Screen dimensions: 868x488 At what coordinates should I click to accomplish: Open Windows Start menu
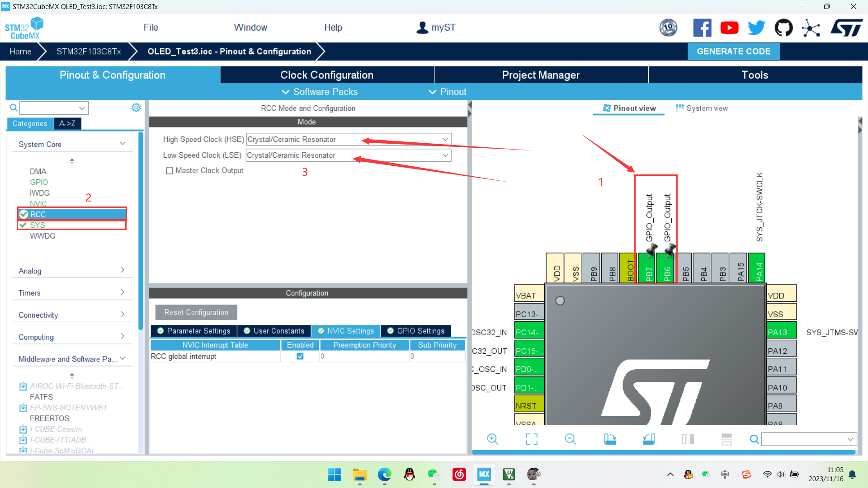(335, 474)
